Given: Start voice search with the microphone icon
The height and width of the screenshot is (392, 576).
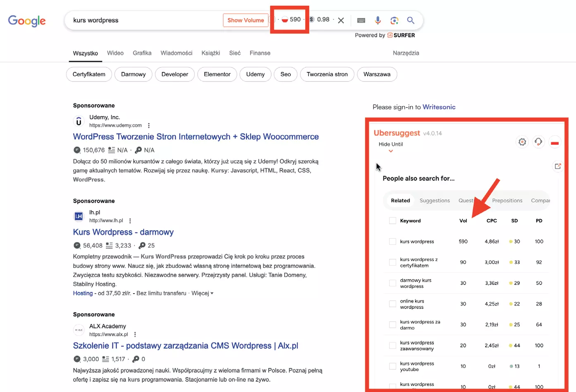Looking at the screenshot, I should [x=378, y=20].
